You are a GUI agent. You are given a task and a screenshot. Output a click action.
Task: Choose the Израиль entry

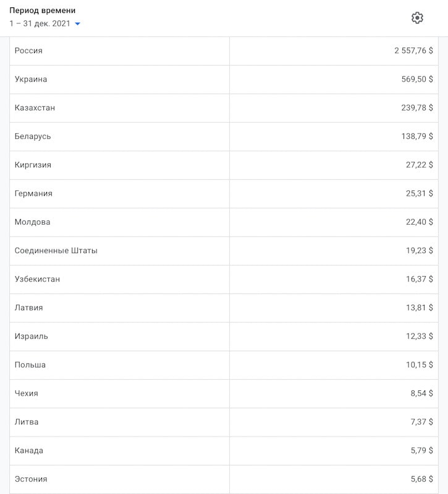224,337
